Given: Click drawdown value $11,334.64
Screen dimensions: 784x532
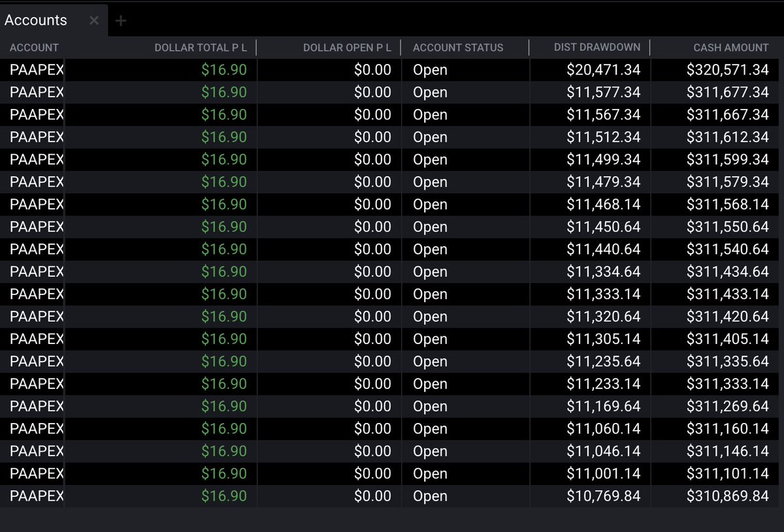Looking at the screenshot, I should tap(604, 272).
